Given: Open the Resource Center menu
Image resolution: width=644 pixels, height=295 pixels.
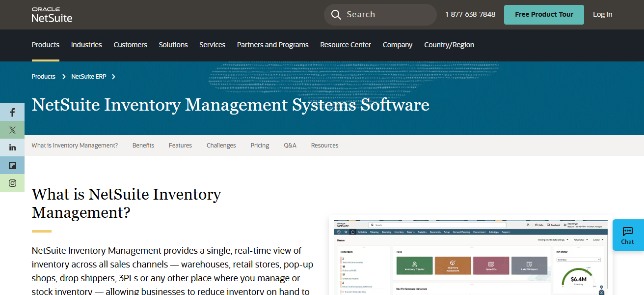Looking at the screenshot, I should click(x=346, y=45).
